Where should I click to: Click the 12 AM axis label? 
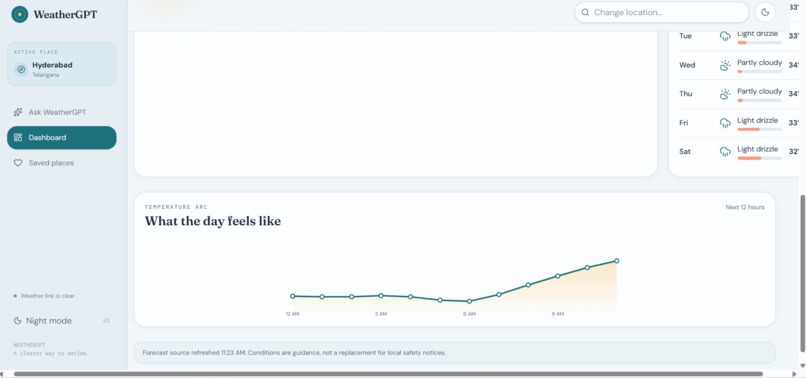[292, 314]
